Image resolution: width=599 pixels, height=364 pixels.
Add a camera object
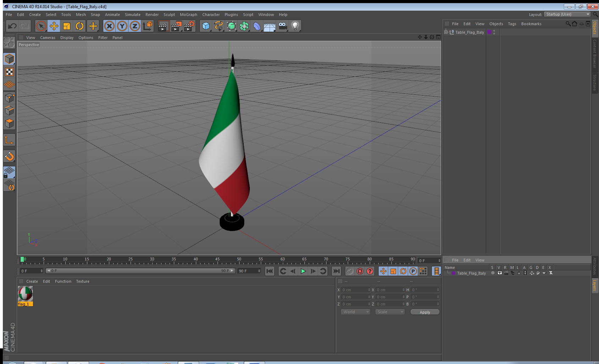[x=282, y=26]
